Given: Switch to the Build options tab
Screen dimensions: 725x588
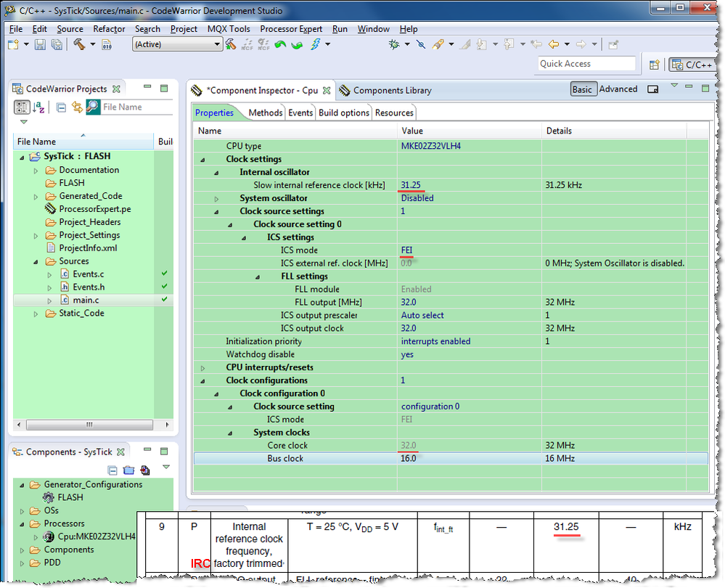Looking at the screenshot, I should click(344, 113).
